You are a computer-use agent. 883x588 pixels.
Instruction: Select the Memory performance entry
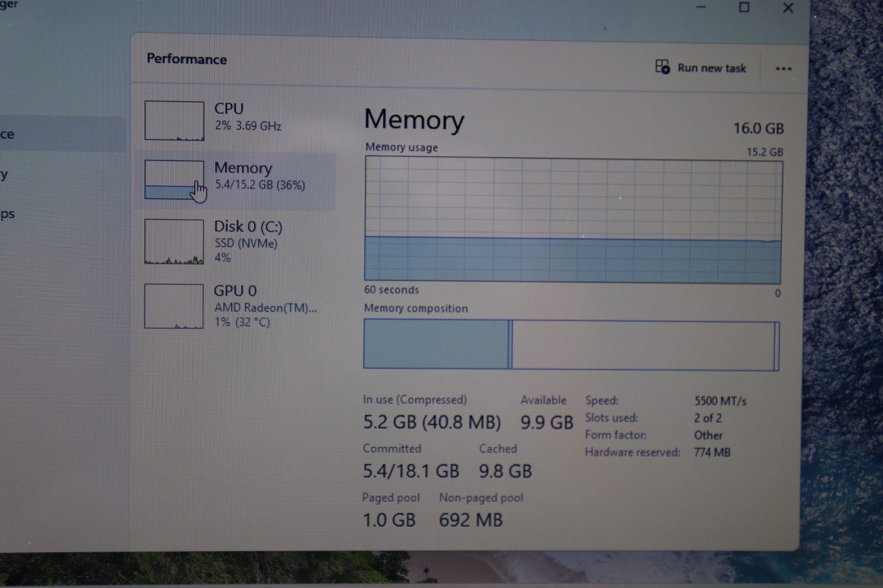236,180
